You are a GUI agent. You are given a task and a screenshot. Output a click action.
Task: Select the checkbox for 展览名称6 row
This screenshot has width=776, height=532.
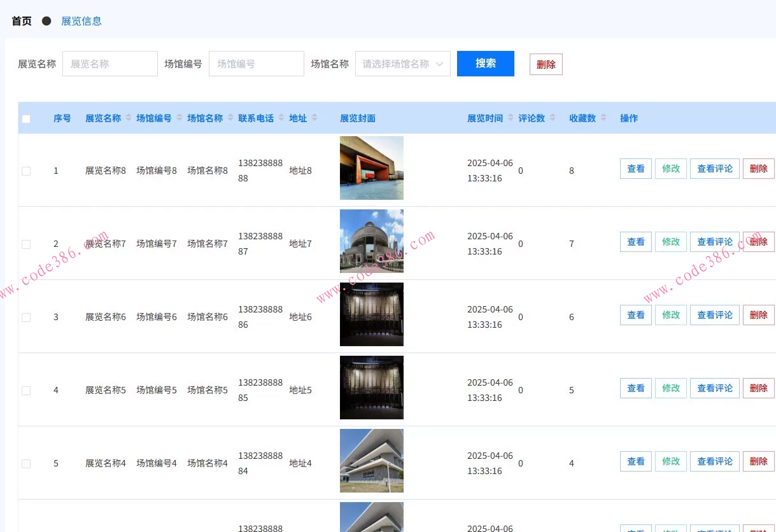(25, 316)
